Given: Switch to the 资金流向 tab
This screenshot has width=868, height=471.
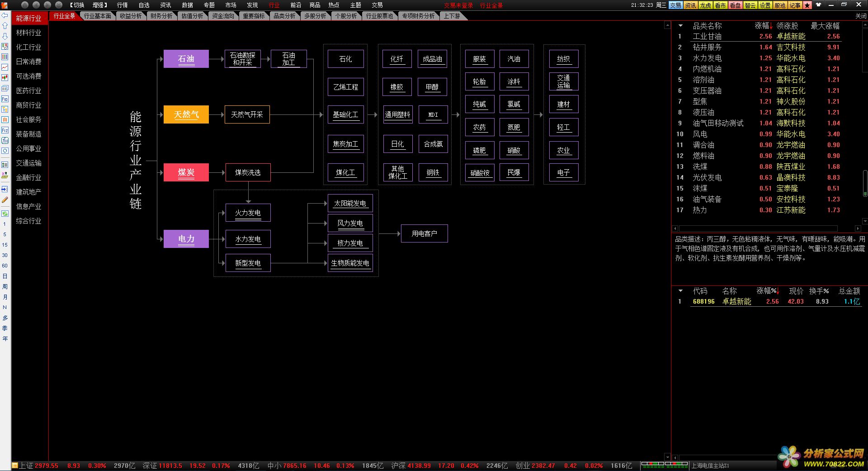Looking at the screenshot, I should pyautogui.click(x=223, y=16).
